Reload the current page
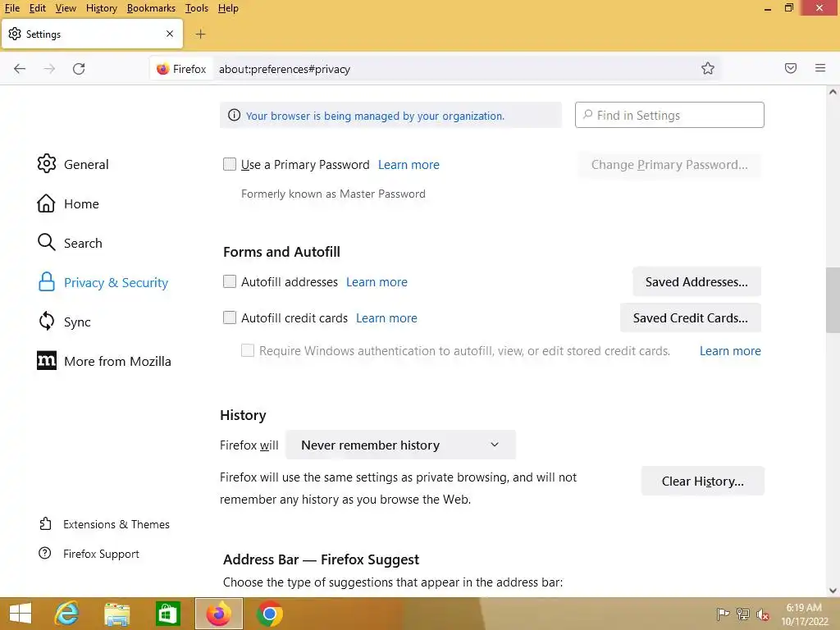 (79, 69)
